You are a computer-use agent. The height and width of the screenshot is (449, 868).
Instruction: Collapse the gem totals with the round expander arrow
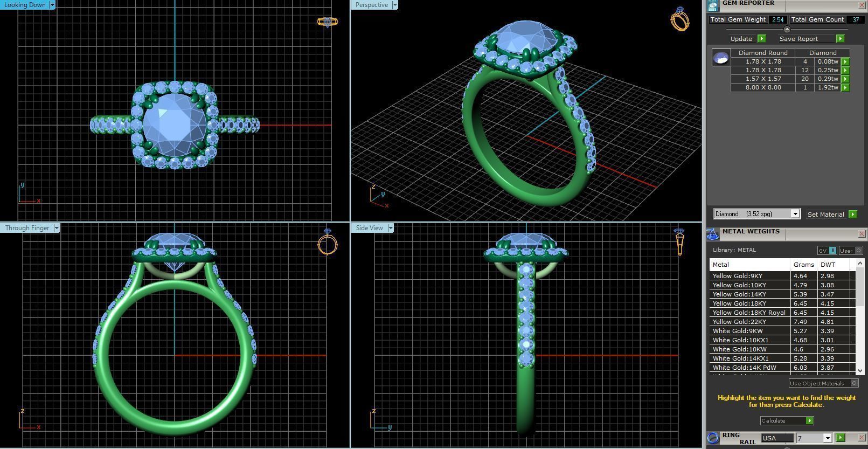coord(787,29)
